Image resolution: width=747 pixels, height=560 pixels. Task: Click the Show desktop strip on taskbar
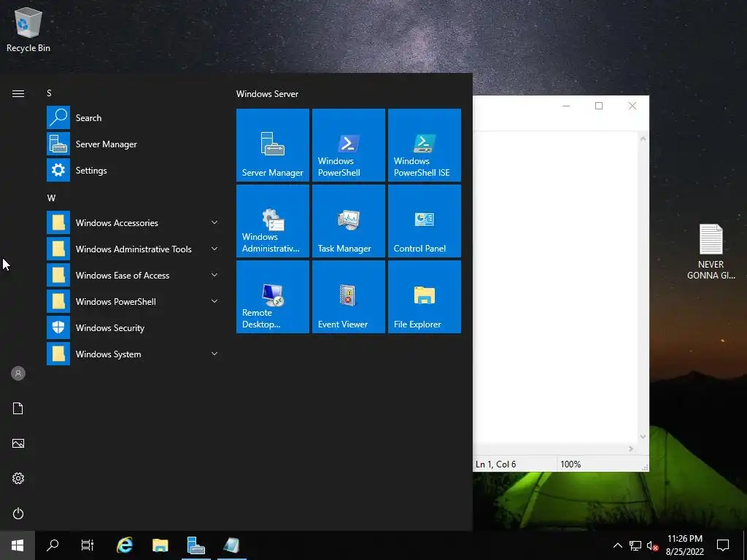point(745,545)
